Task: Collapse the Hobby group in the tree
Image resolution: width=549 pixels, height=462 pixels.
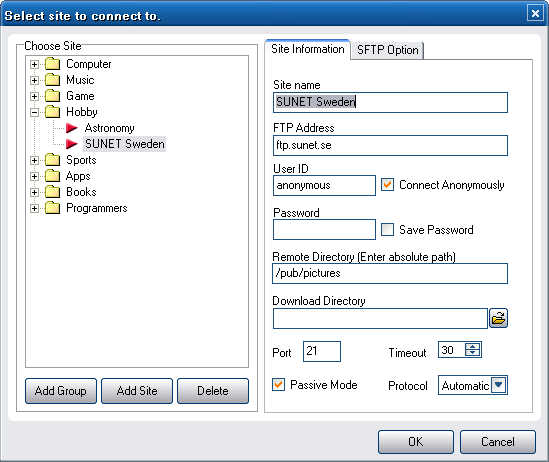Action: click(34, 112)
